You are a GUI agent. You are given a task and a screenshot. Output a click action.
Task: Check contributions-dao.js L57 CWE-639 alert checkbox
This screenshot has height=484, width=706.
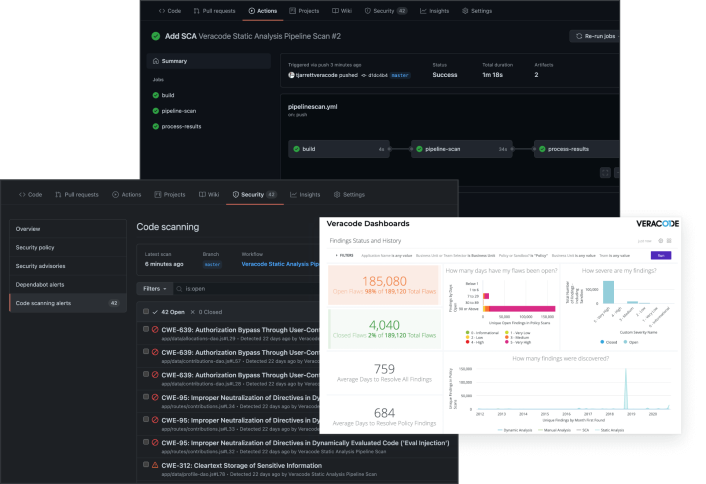(x=146, y=352)
